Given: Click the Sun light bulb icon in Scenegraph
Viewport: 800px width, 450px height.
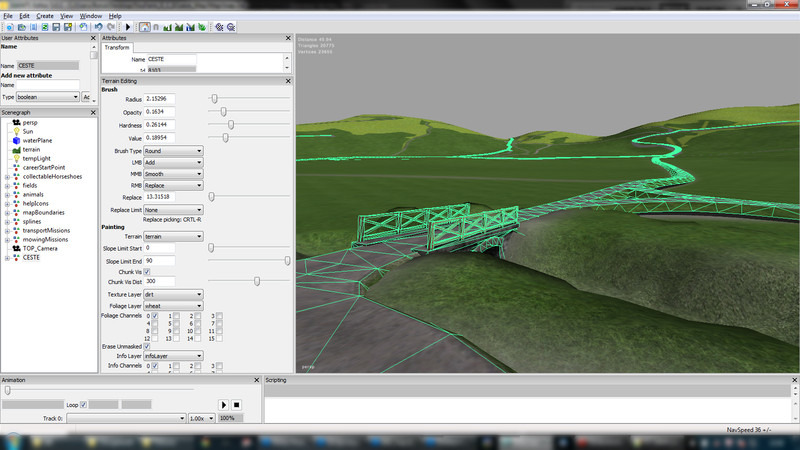Looking at the screenshot, I should click(16, 132).
